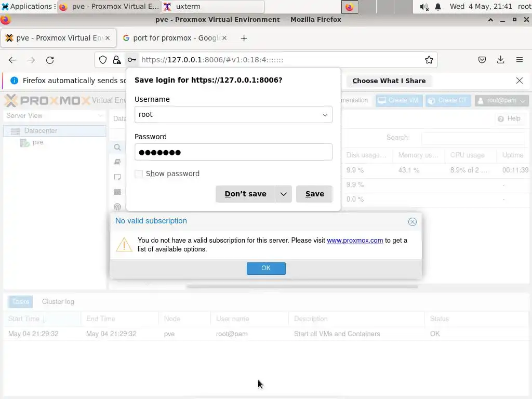Click the clock showing Wed 4 May, 21:41
Image resolution: width=532 pixels, height=399 pixels.
click(x=481, y=6)
